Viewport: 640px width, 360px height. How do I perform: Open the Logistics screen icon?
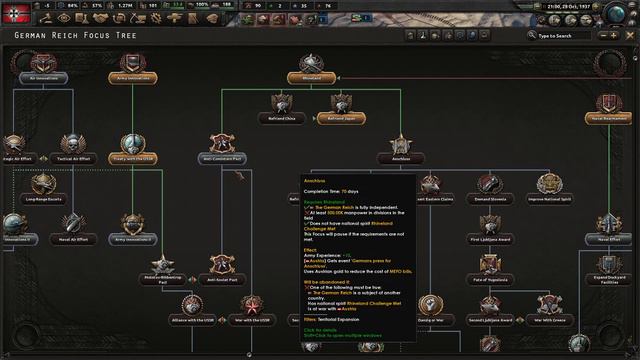[x=193, y=18]
